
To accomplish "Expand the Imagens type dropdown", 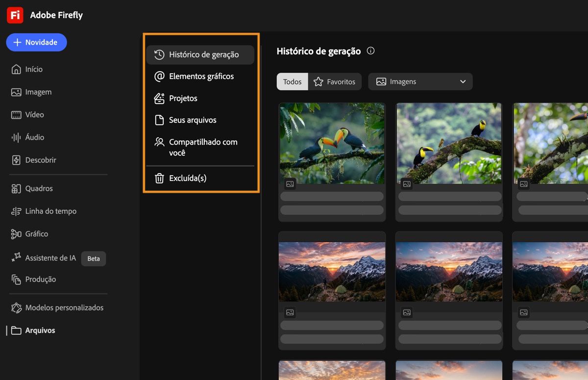I will [420, 82].
